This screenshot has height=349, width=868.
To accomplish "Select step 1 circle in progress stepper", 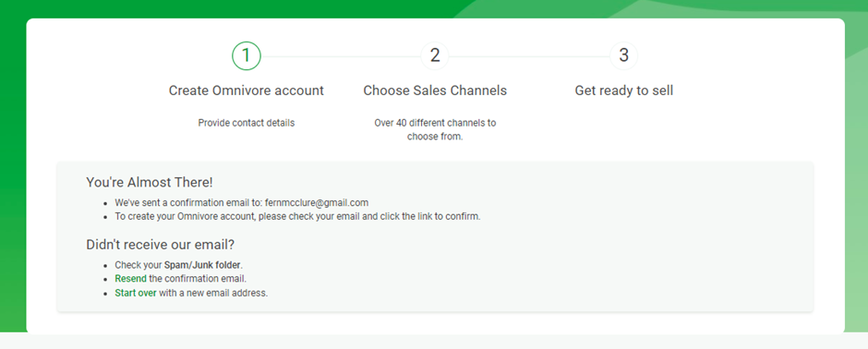I will pos(247,56).
